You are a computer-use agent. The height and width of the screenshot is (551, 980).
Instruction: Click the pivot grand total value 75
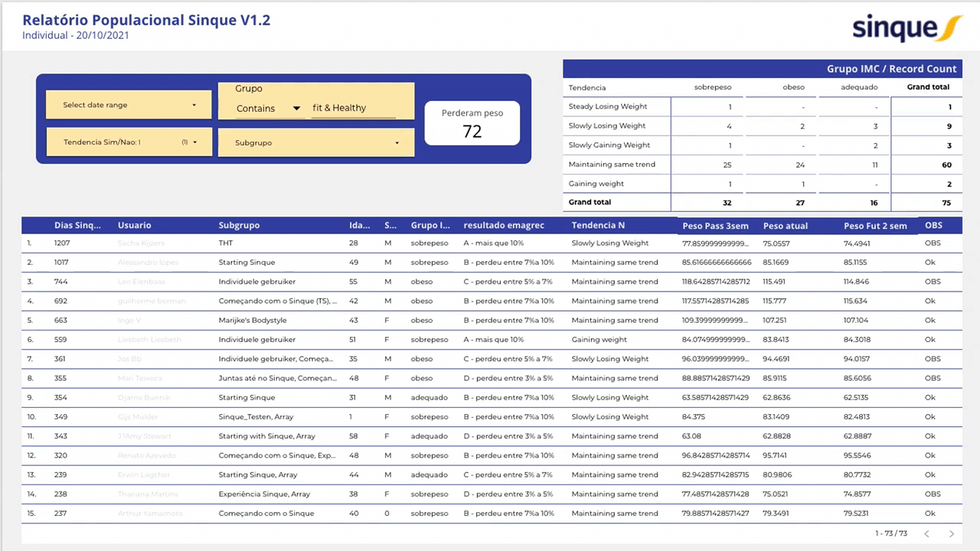[x=947, y=203]
